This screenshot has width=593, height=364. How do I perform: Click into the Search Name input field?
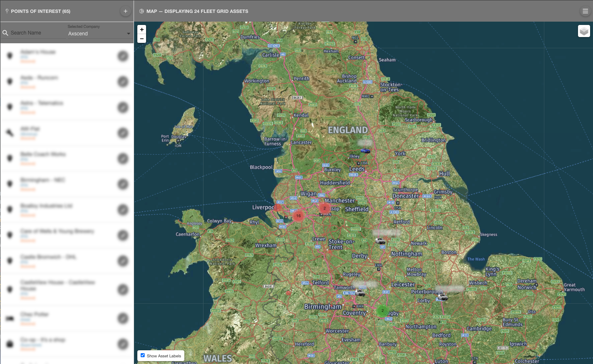click(33, 32)
